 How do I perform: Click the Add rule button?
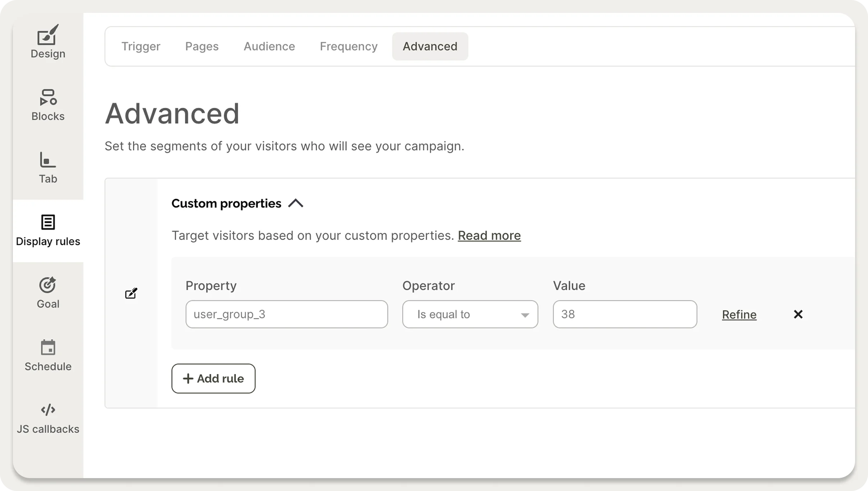coord(213,379)
